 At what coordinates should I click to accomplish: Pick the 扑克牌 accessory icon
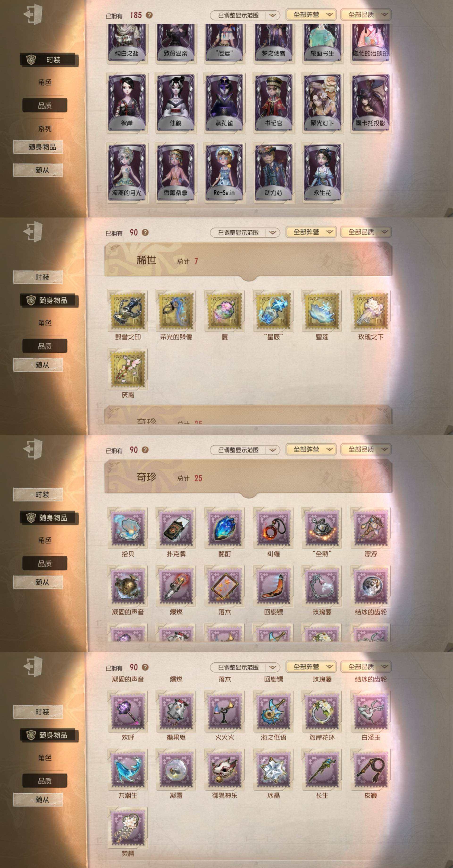176,528
